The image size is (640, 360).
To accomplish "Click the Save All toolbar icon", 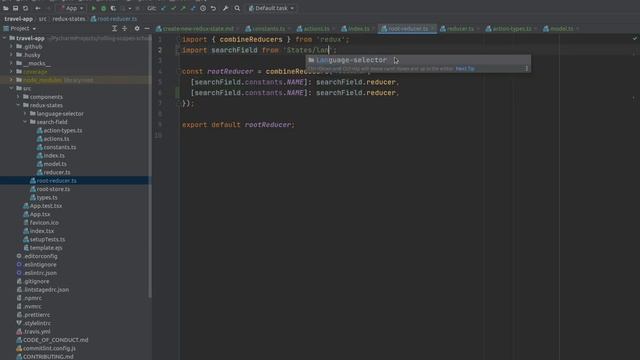I will (x=16, y=8).
